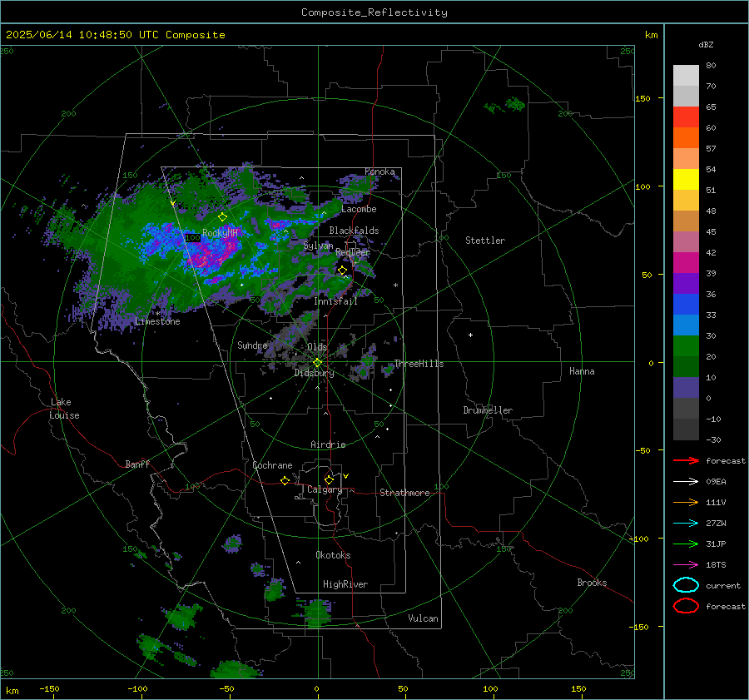
Task: Click the red forecast arrow in legend
Action: tap(686, 460)
